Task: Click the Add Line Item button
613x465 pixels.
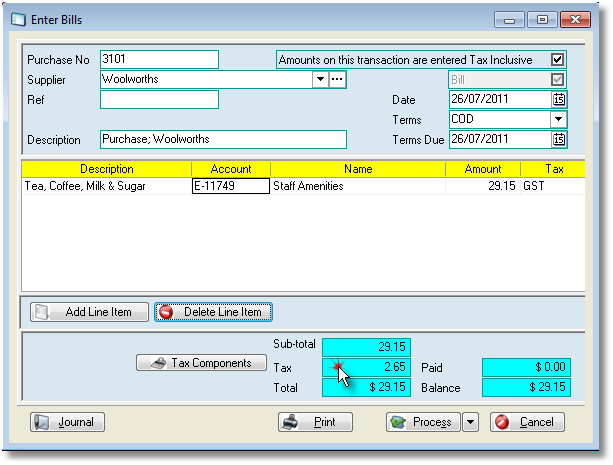Action: (x=89, y=312)
